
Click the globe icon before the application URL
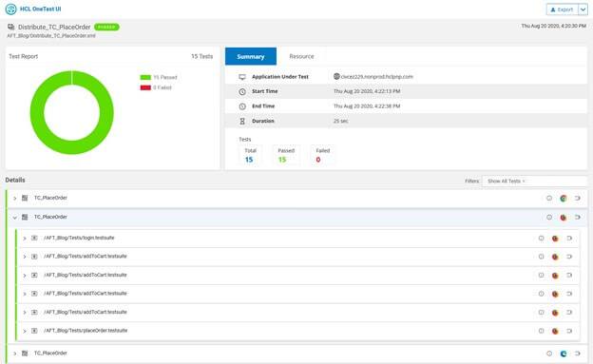pyautogui.click(x=336, y=76)
